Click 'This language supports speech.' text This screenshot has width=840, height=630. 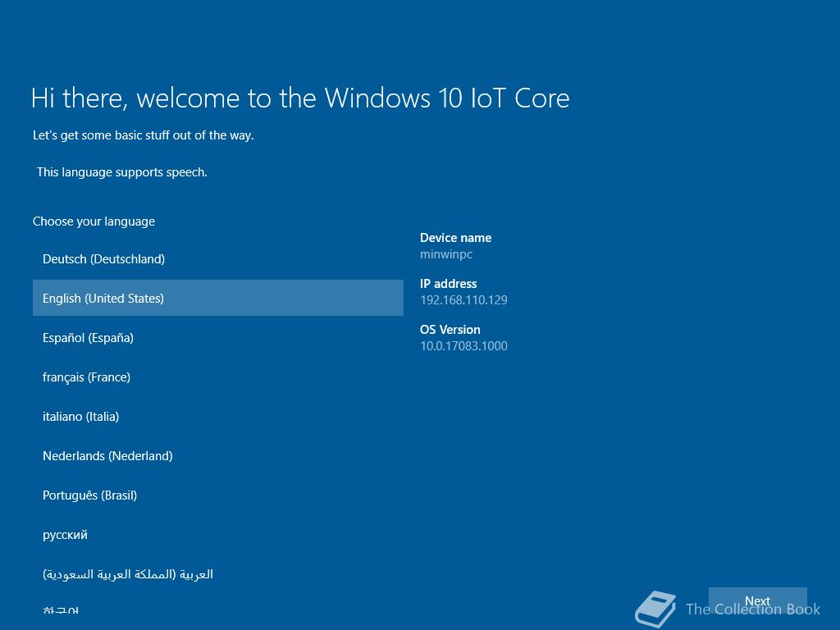coord(121,172)
